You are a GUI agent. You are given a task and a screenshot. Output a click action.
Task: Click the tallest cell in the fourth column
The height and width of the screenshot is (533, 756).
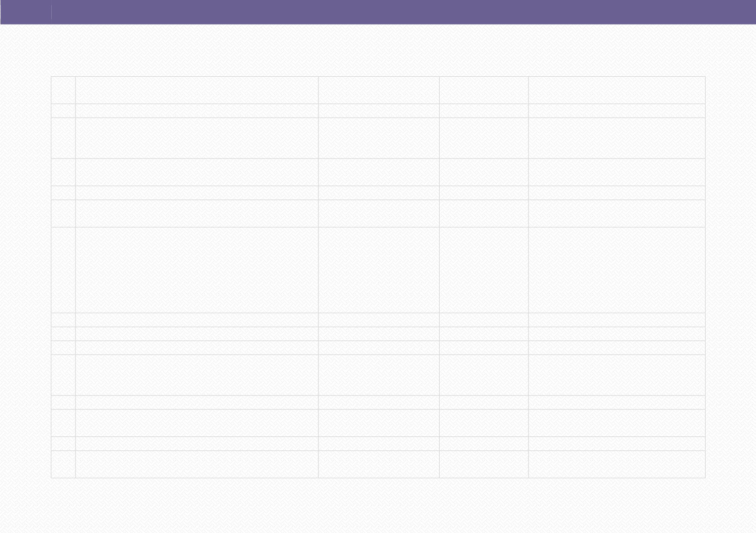pos(484,270)
